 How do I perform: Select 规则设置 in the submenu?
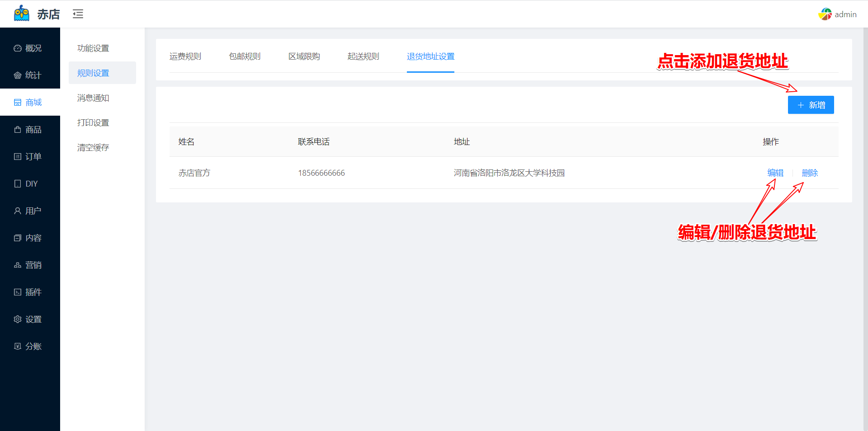click(93, 73)
